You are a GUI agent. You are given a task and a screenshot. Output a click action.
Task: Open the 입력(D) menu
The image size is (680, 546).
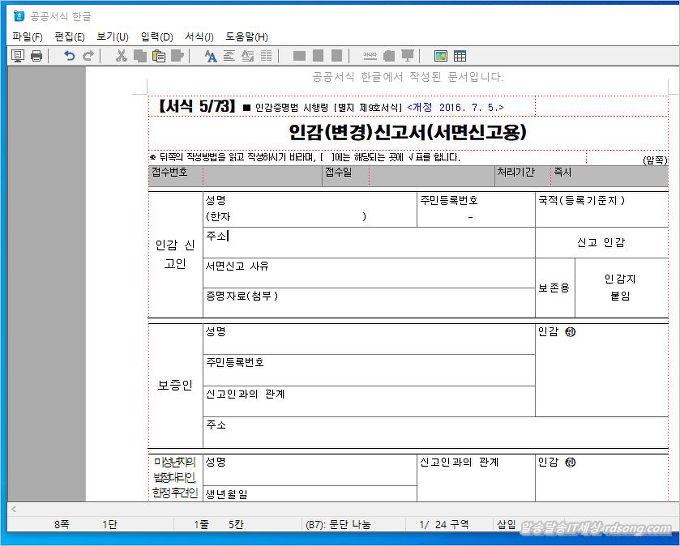(156, 37)
